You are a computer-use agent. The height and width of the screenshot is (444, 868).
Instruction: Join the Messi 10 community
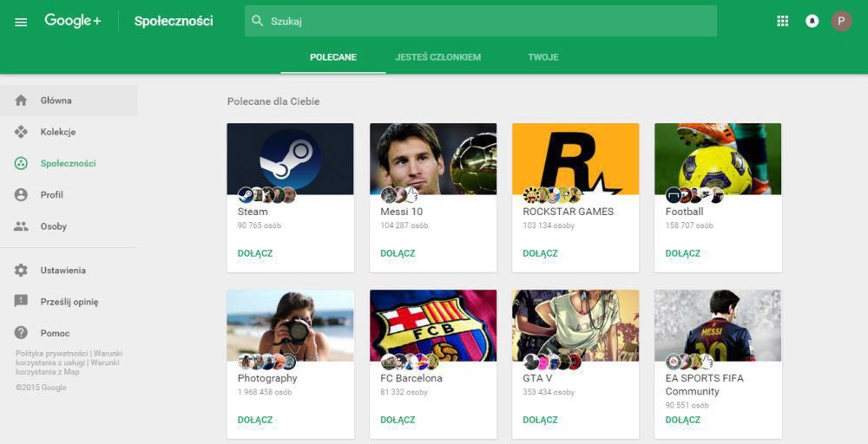click(x=398, y=253)
